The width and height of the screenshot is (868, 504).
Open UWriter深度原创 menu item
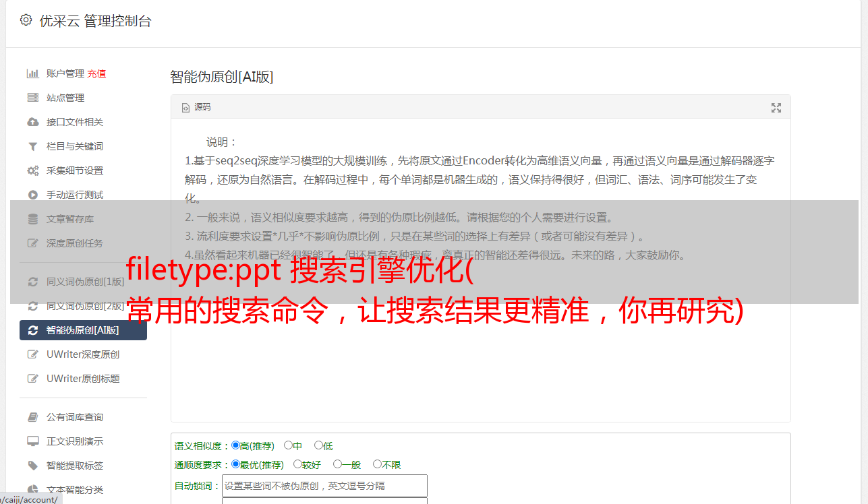pos(83,354)
